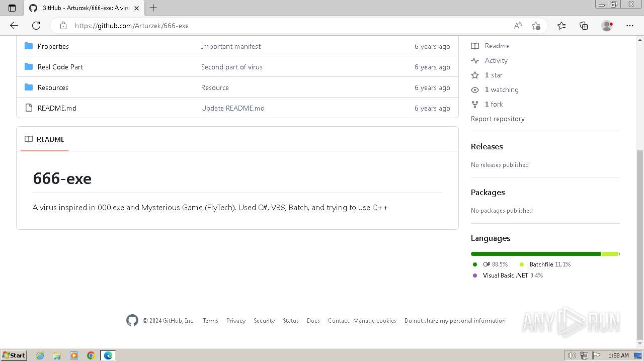Viewport: 644px width, 362px height.
Task: Click the 666-exe README heading
Action: click(x=62, y=178)
